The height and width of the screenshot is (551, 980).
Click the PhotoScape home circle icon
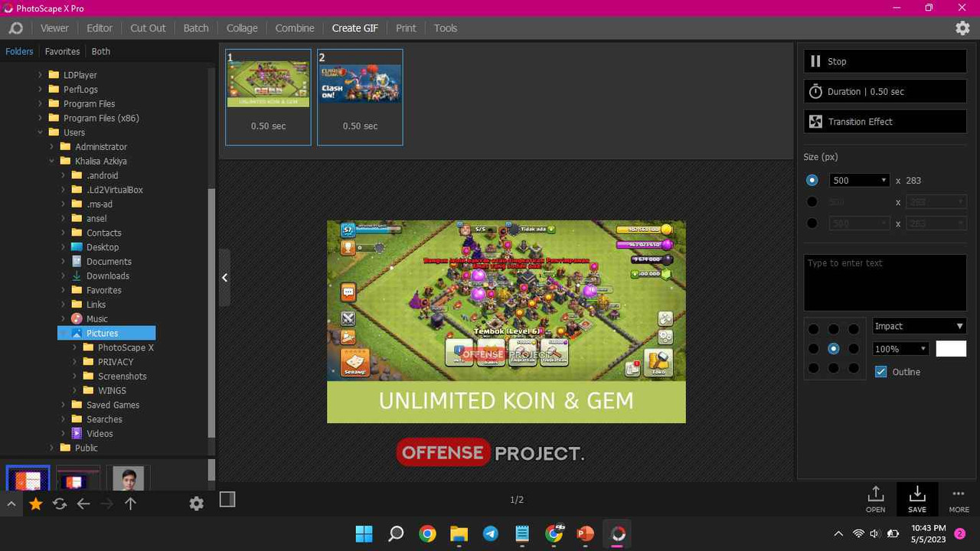coord(15,28)
